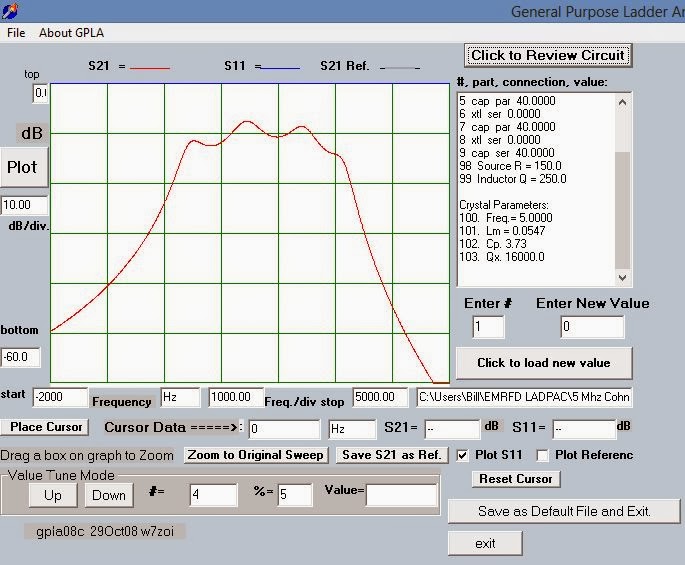The width and height of the screenshot is (685, 565).
Task: Click the Reset Cursor button
Action: [x=516, y=479]
